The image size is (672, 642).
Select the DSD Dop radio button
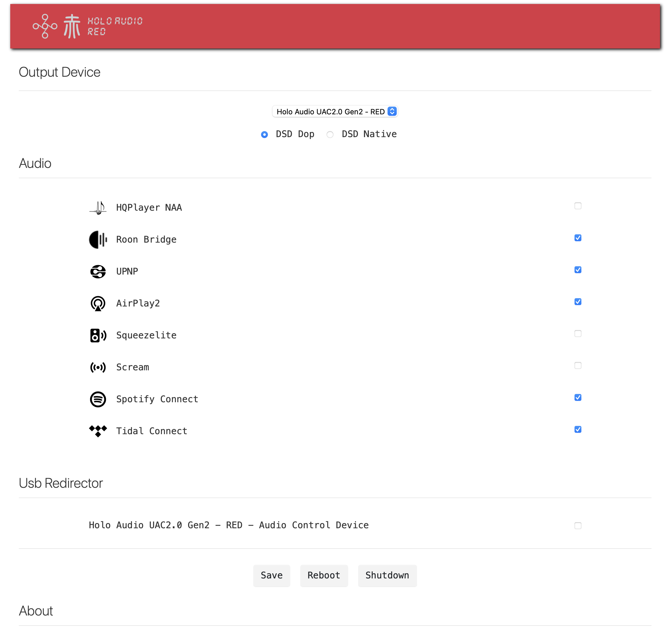coord(264,135)
